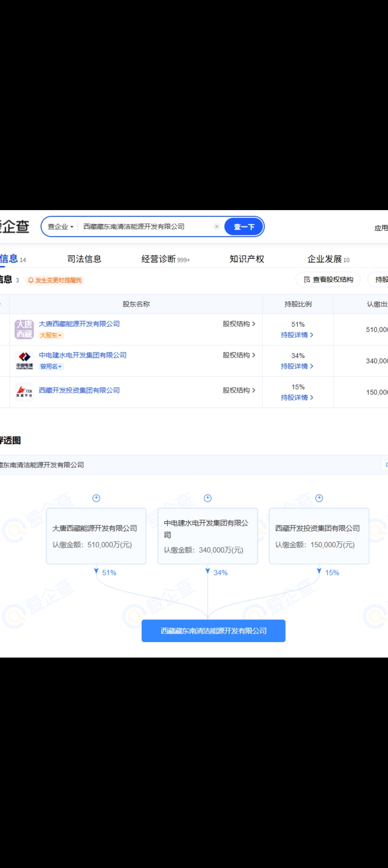Screen dimensions: 388x868
Task: Click 查看股权结构 button
Action: [x=328, y=279]
